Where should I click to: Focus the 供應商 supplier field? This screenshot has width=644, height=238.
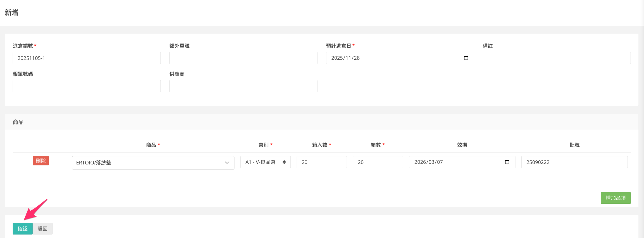[x=243, y=86]
